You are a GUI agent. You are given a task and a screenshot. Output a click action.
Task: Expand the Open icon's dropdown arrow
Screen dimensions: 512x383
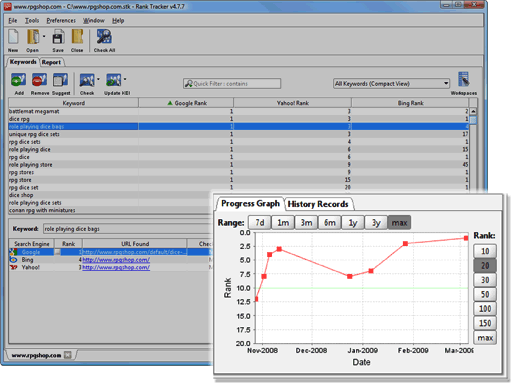pos(44,36)
